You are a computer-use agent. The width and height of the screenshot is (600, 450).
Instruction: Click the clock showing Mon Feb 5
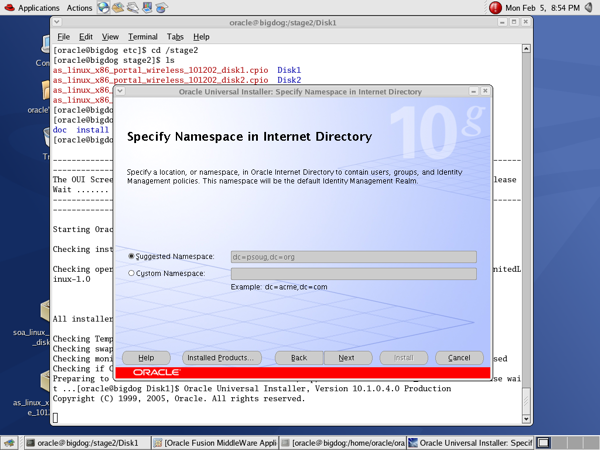click(x=542, y=8)
